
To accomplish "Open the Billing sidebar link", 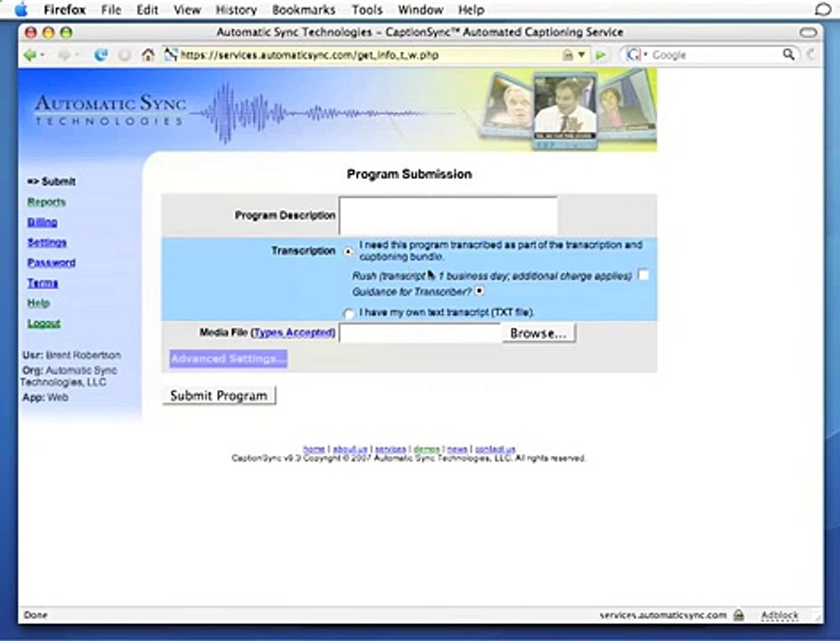I will tap(43, 222).
